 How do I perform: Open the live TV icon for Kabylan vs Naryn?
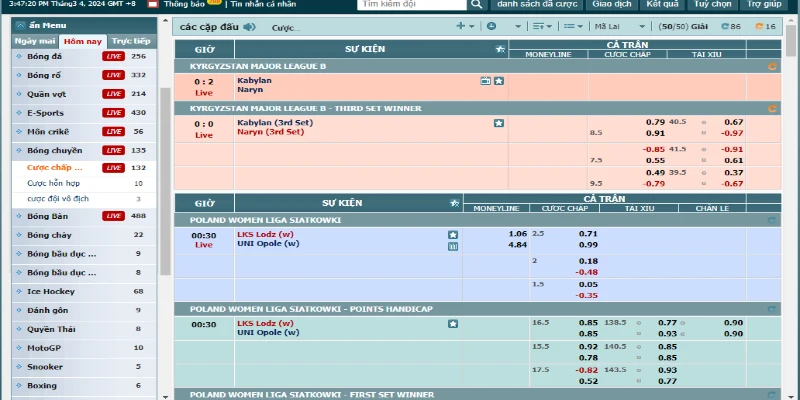click(486, 81)
